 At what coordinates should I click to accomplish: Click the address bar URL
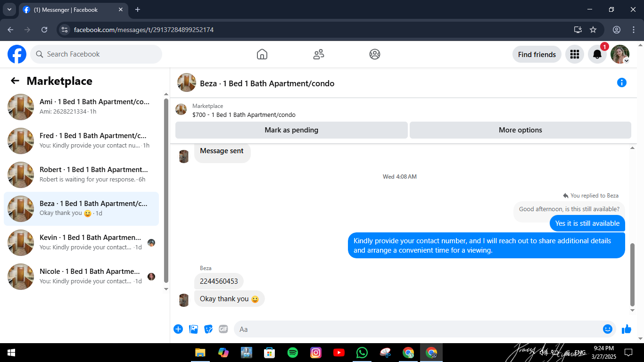tap(144, 30)
